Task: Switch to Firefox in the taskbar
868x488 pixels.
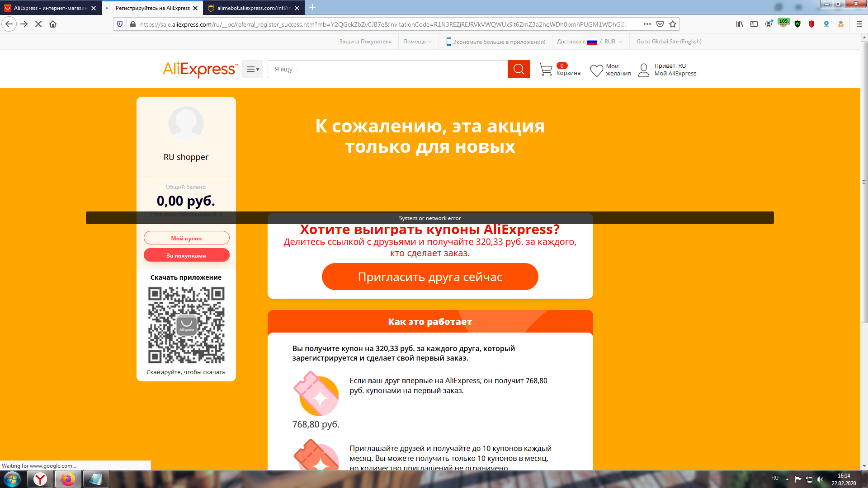Action: [68, 479]
